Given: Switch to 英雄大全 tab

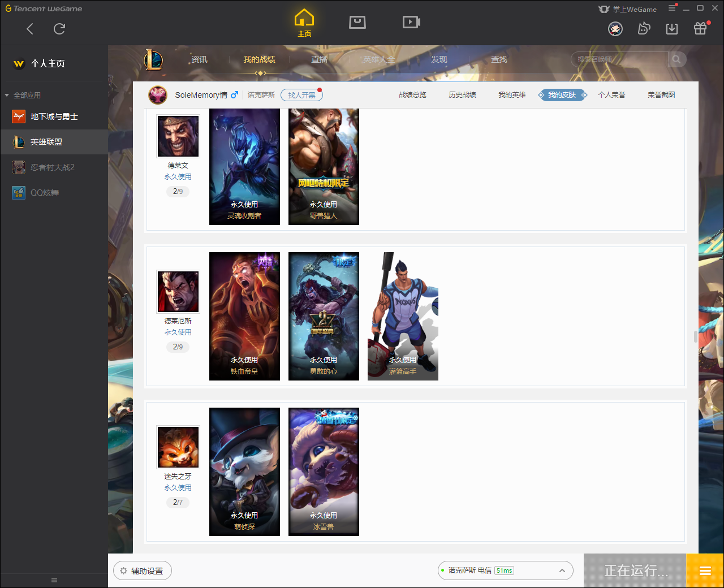Looking at the screenshot, I should (379, 59).
